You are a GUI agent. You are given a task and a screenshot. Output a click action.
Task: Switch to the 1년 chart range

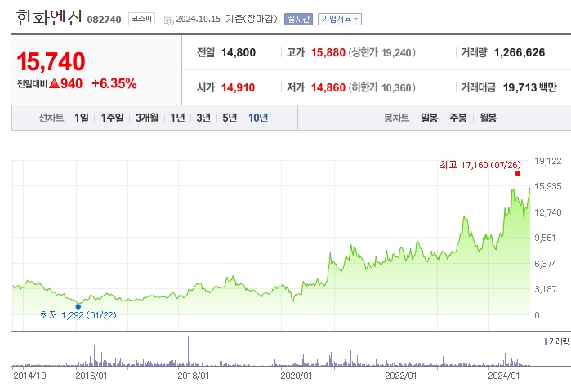tap(177, 118)
